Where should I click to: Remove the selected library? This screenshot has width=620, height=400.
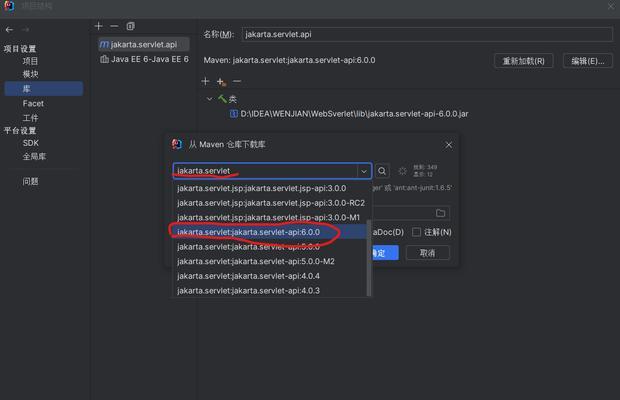click(x=114, y=26)
